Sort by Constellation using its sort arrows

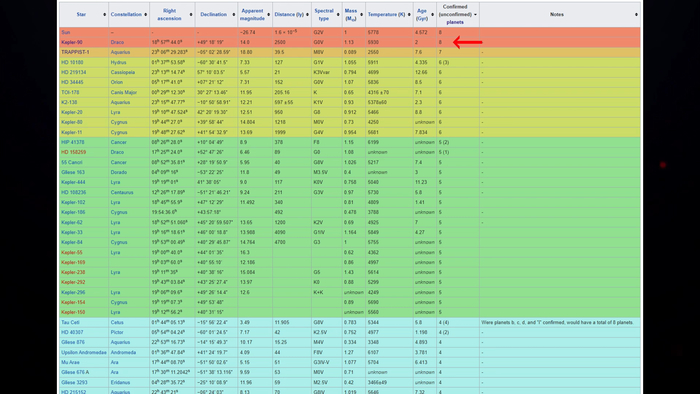146,15
